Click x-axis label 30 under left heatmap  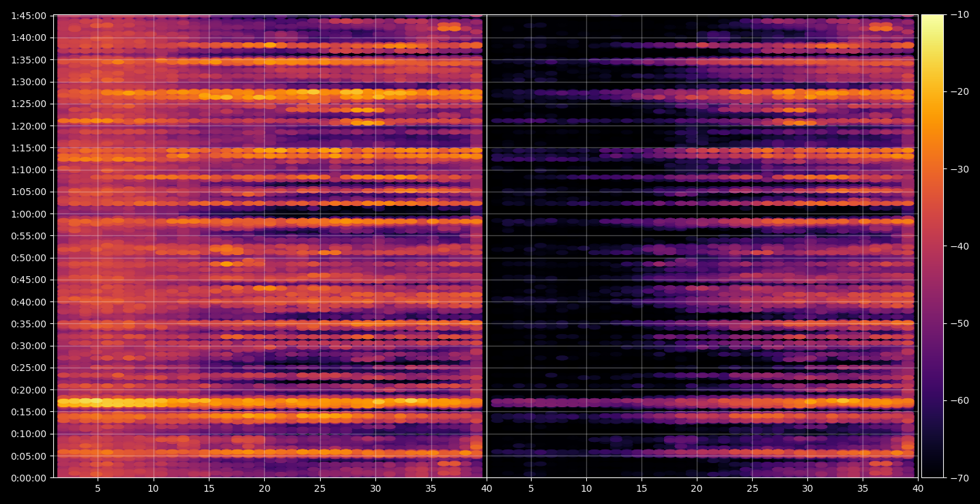[x=375, y=489]
